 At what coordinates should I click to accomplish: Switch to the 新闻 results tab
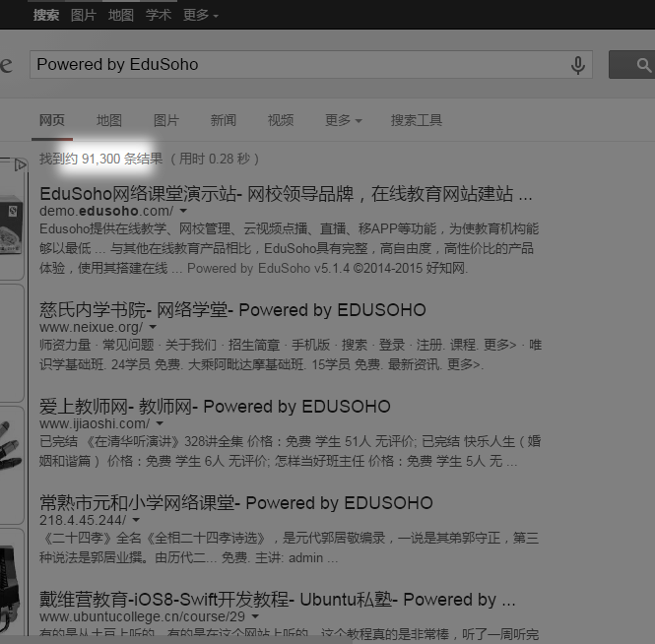click(x=224, y=120)
